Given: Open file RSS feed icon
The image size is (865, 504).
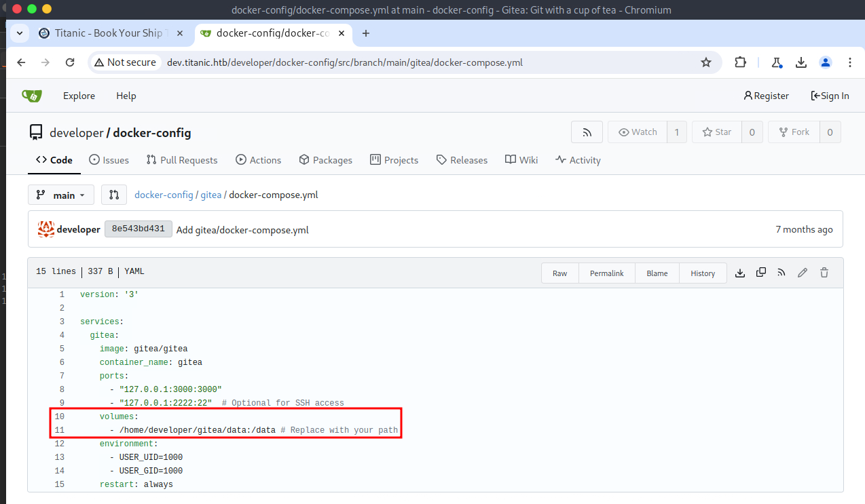Looking at the screenshot, I should point(781,273).
